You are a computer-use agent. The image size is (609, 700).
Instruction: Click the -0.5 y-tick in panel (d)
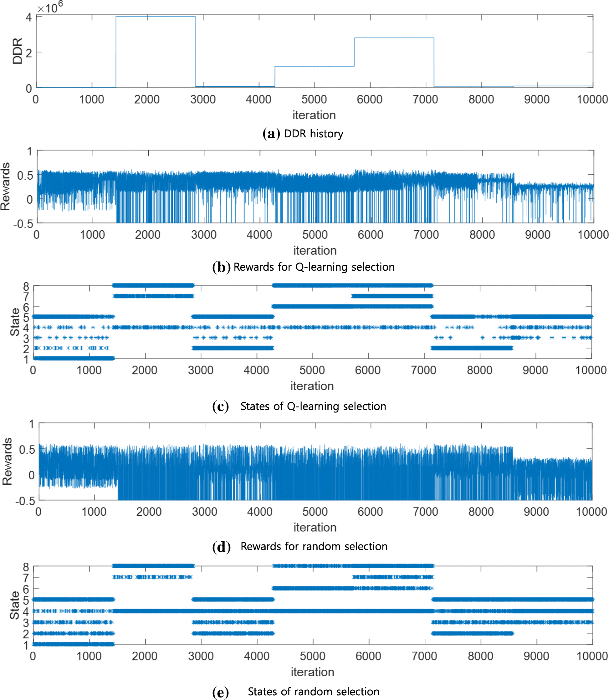click(25, 501)
